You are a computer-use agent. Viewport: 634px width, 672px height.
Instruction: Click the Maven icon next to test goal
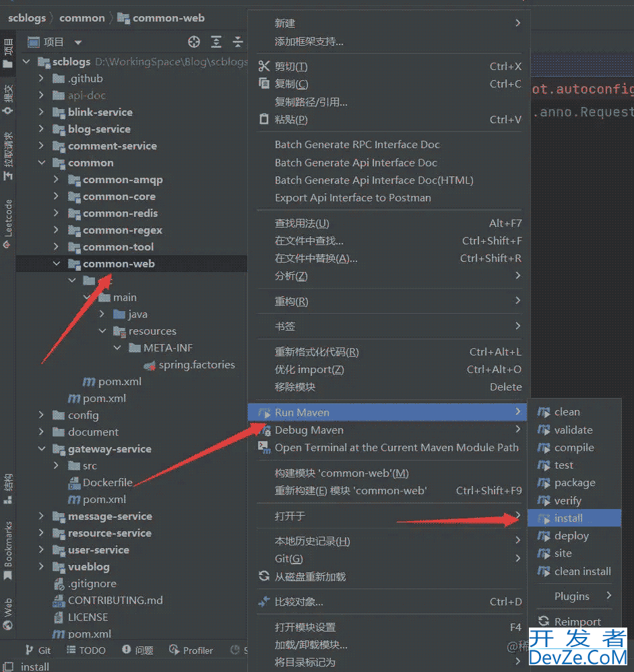point(544,465)
